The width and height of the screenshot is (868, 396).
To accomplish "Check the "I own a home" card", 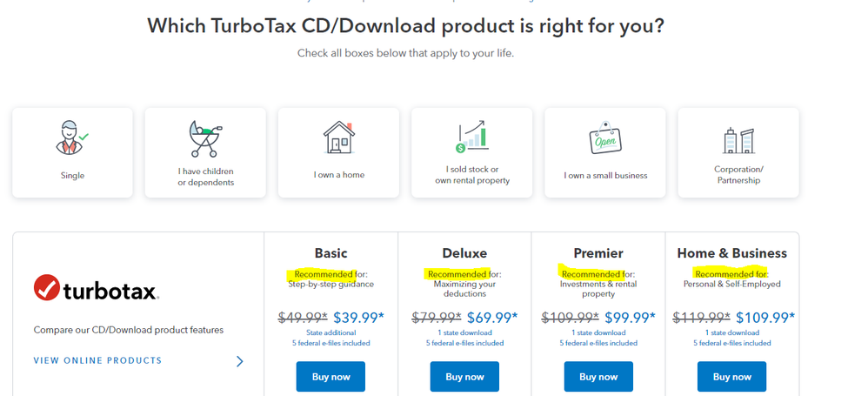I will point(339,152).
